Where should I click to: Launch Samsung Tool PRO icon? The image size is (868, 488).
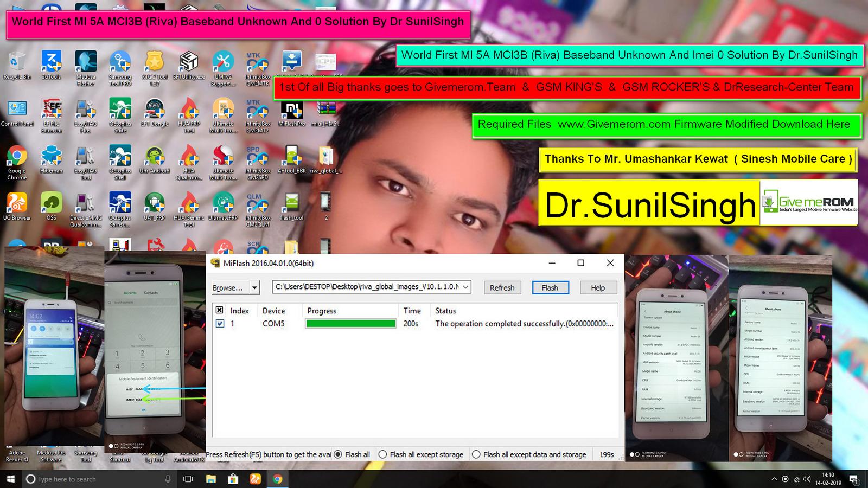coord(120,68)
